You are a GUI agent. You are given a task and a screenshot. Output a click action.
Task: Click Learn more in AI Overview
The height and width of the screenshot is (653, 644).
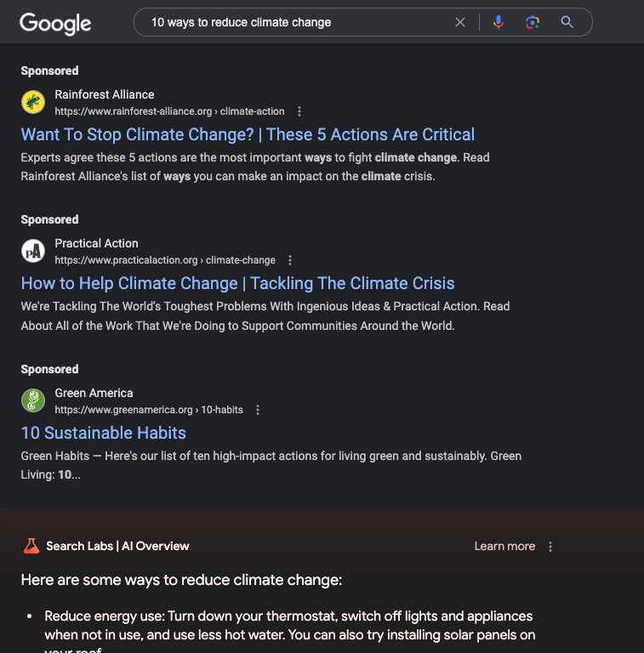504,546
